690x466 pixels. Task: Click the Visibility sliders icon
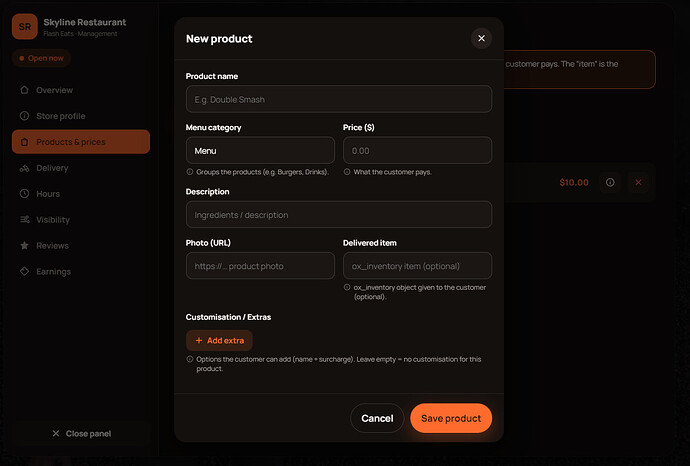point(24,220)
